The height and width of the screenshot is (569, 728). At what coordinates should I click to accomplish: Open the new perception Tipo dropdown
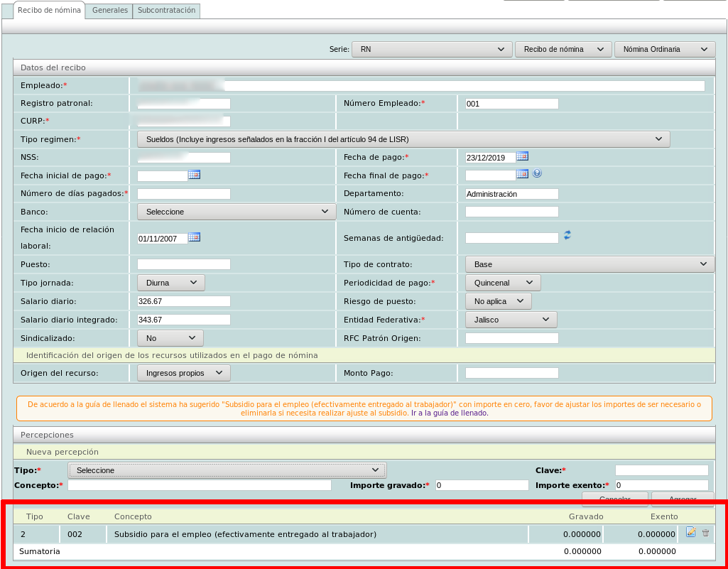(227, 470)
